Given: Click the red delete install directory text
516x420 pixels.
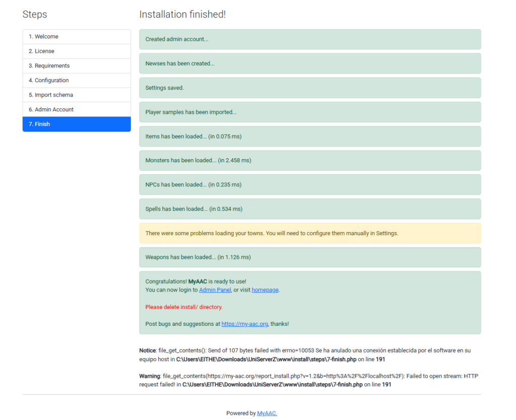Looking at the screenshot, I should click(x=184, y=307).
